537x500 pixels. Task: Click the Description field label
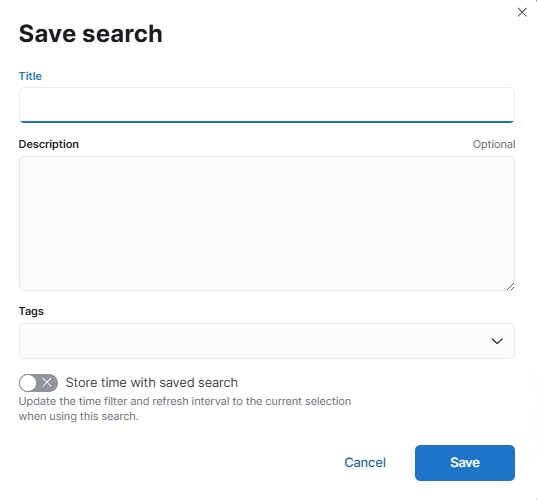49,144
